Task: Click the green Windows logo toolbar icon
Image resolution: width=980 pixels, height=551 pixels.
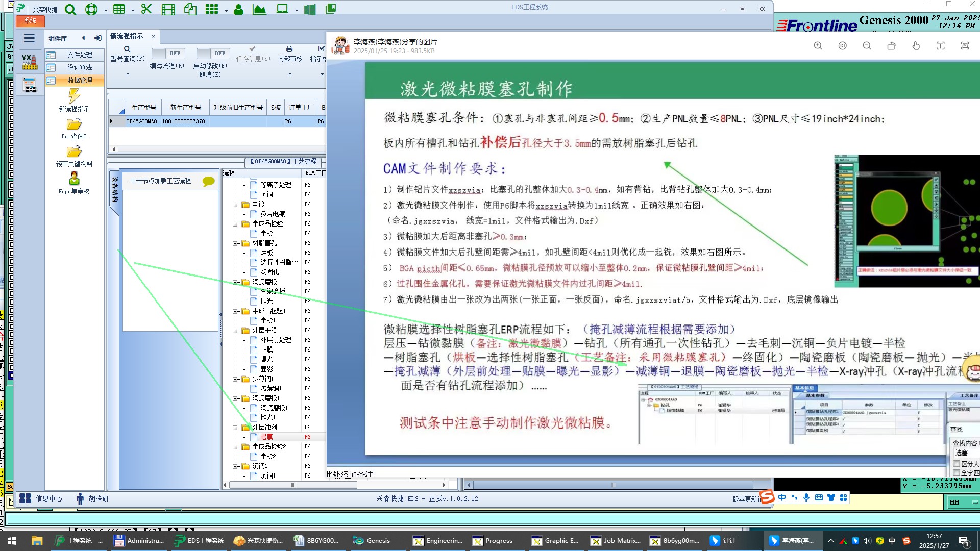Action: pos(310,9)
